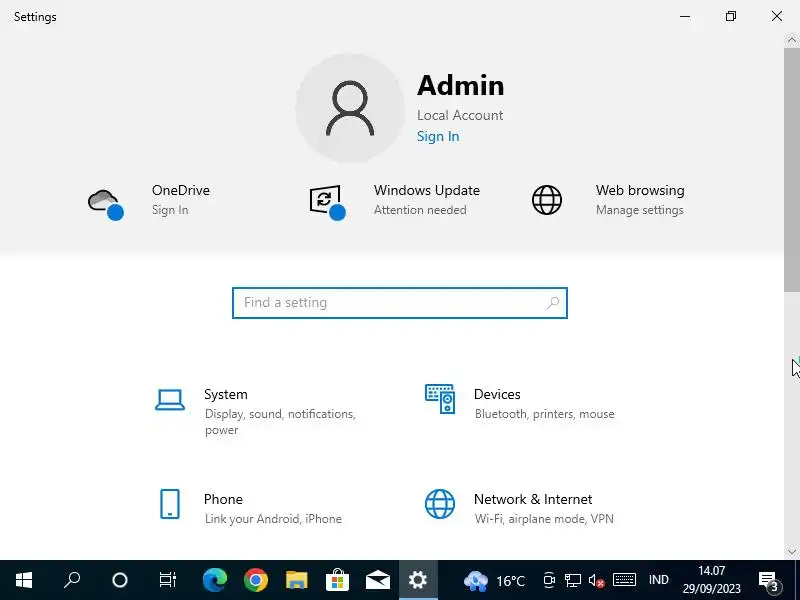Open taskbar search magnifier
Image resolution: width=800 pixels, height=600 pixels.
72,580
